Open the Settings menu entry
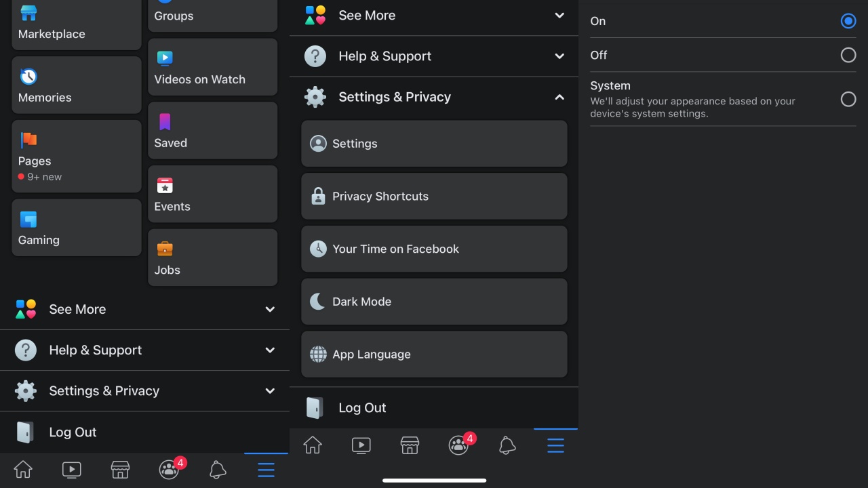 coord(434,144)
